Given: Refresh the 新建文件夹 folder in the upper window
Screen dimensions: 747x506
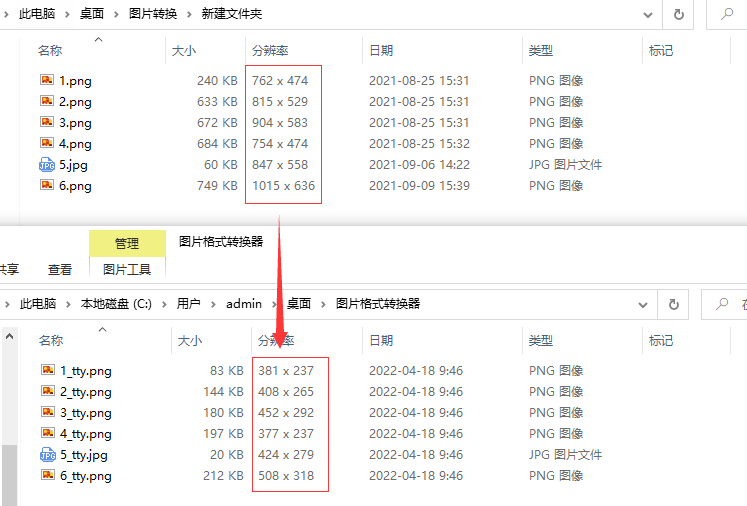Looking at the screenshot, I should pos(679,15).
